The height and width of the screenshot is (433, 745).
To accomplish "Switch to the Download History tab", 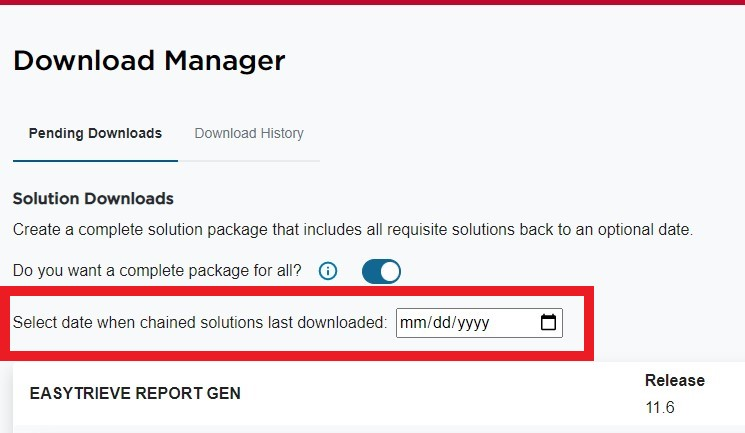I will click(x=249, y=134).
